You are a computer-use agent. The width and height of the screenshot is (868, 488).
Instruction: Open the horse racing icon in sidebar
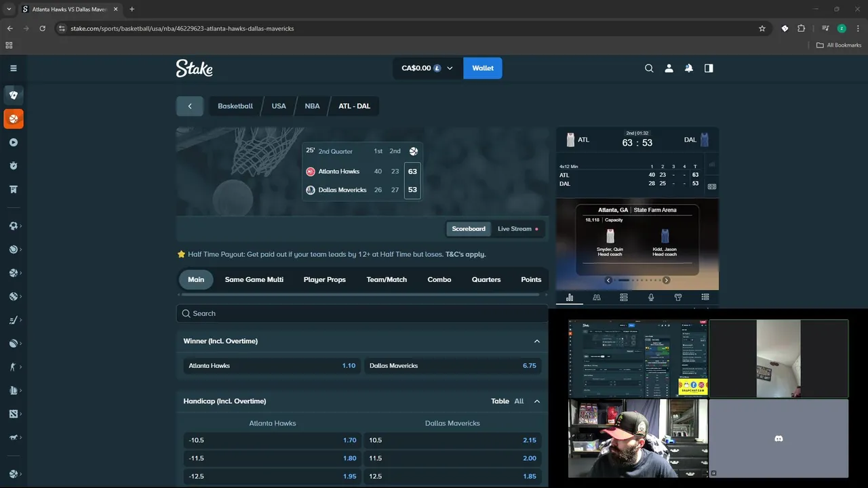pyautogui.click(x=13, y=437)
